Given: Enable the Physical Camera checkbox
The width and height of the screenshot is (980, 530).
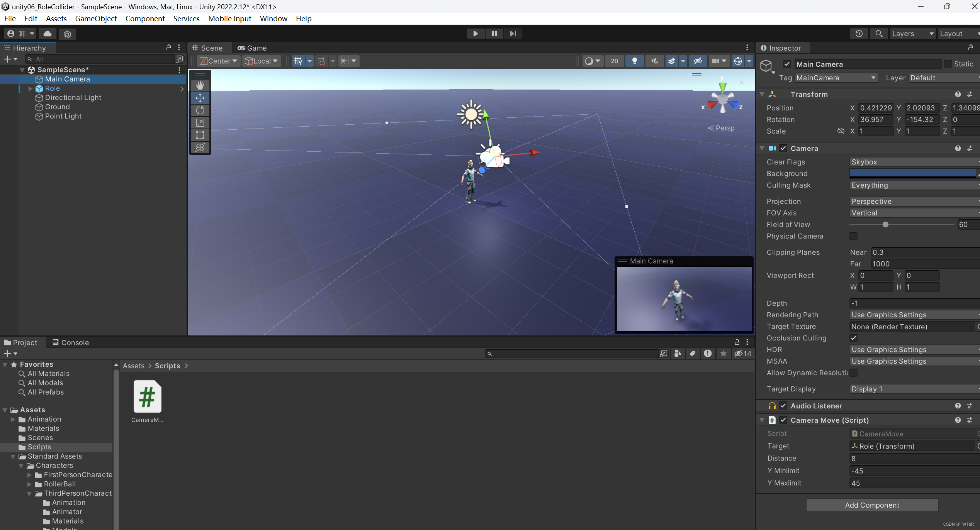Looking at the screenshot, I should pos(854,236).
